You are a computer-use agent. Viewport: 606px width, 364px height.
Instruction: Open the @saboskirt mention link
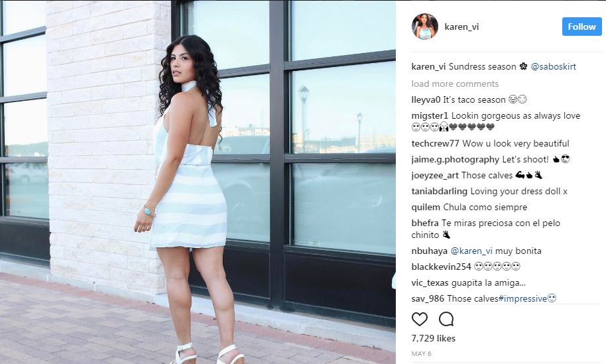tap(554, 66)
